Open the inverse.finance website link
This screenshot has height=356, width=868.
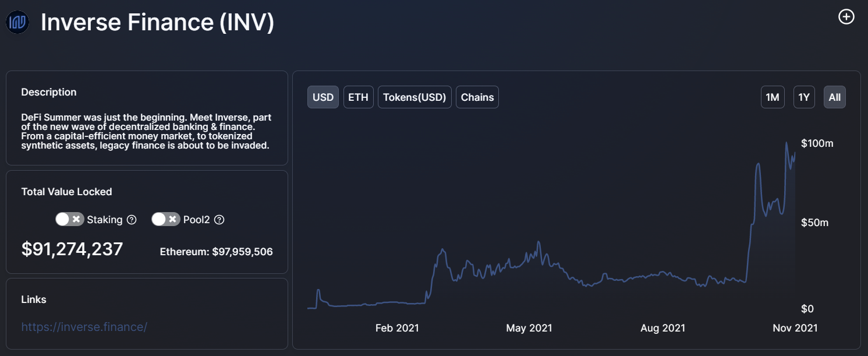pos(84,327)
